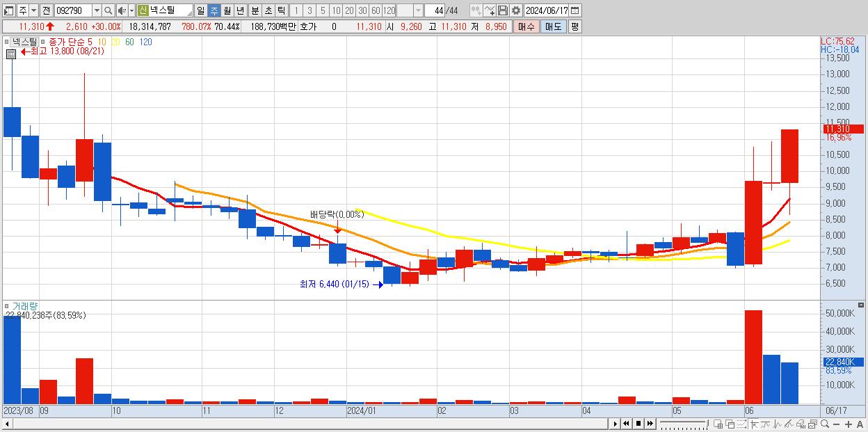
Task: Click the stock code search magnifier icon
Action: (x=108, y=10)
